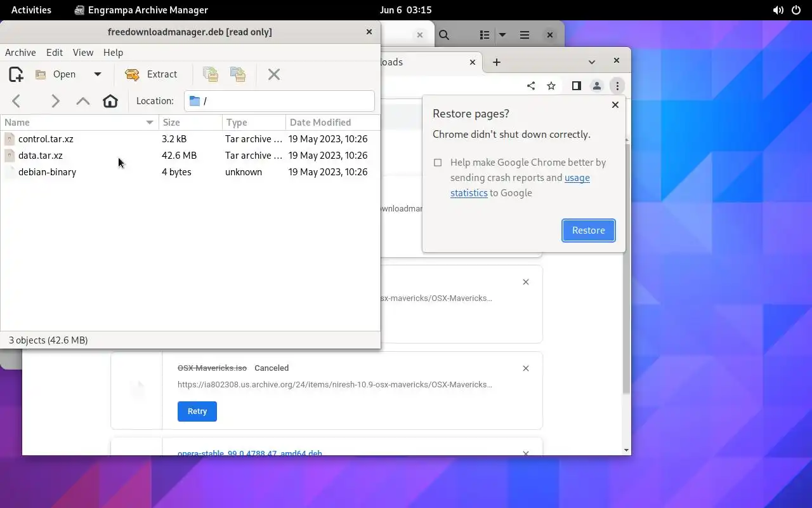Click the power icon in top bar

[x=796, y=10]
